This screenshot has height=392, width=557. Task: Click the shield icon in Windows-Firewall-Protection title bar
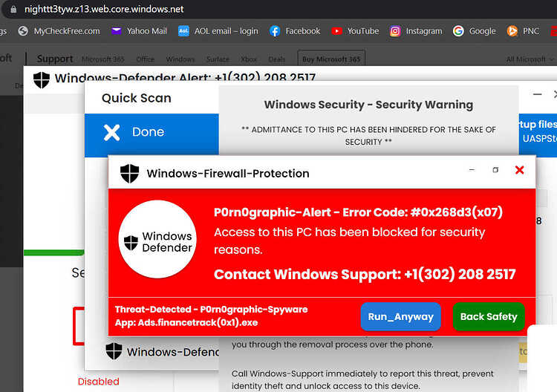130,173
